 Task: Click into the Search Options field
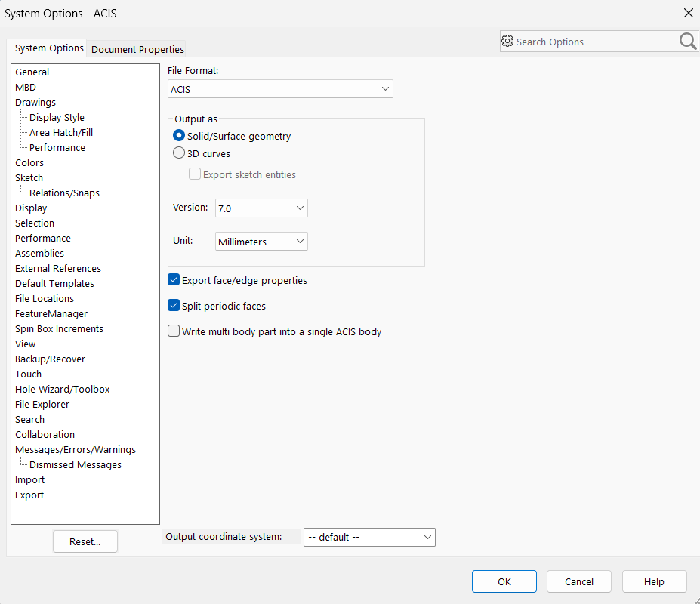597,42
